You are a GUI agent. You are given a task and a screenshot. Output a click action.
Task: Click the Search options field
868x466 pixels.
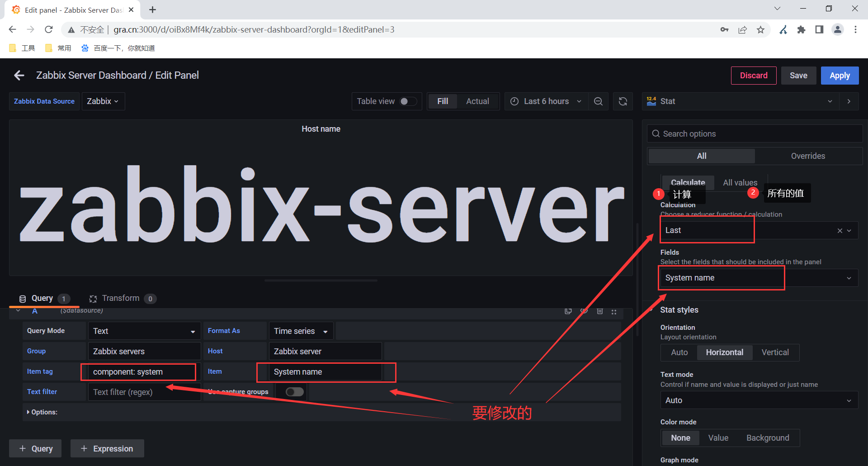(755, 134)
